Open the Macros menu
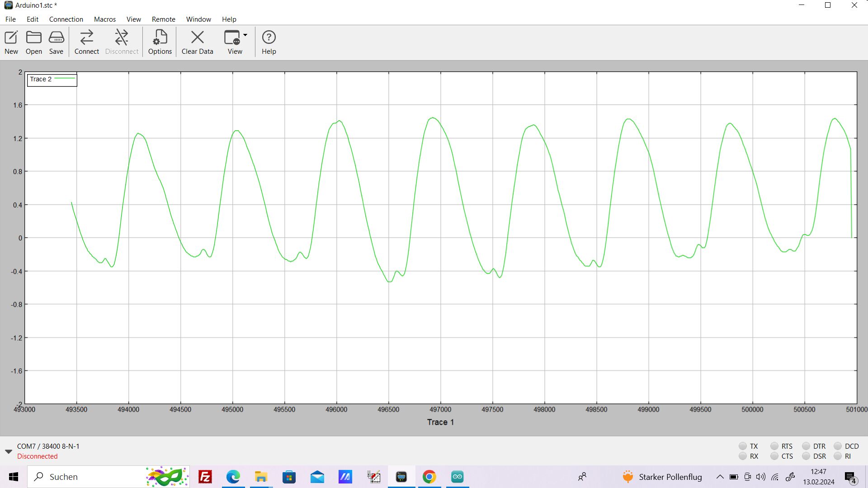Image resolution: width=868 pixels, height=488 pixels. pos(104,19)
